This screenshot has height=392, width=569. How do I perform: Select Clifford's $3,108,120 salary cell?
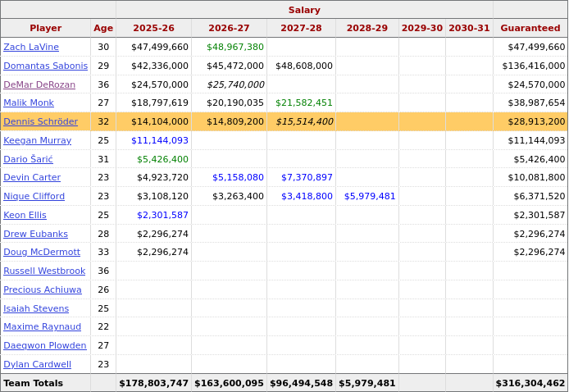tap(162, 196)
